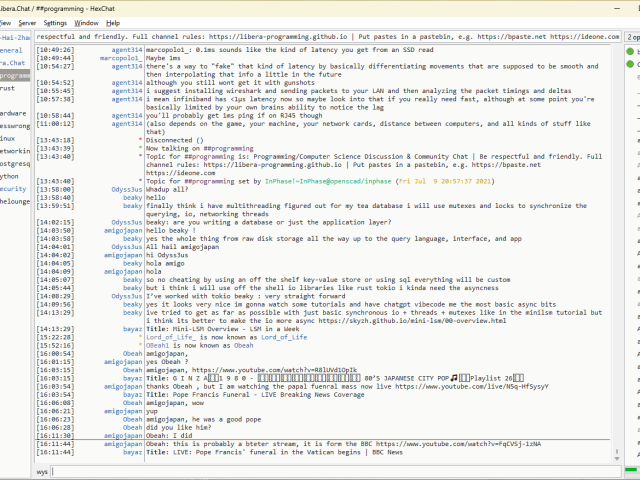Click into the message input box

tap(330, 470)
